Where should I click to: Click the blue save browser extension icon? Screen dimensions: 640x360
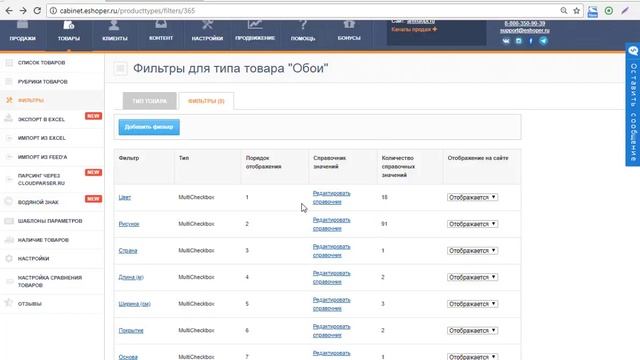coord(593,11)
